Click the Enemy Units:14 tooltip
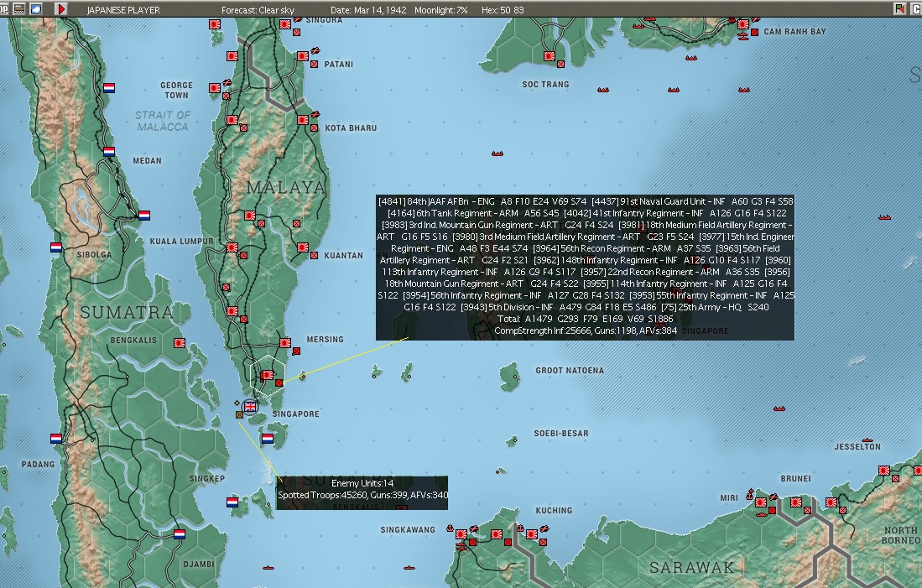Viewport: 922px width, 588px height. [x=362, y=492]
